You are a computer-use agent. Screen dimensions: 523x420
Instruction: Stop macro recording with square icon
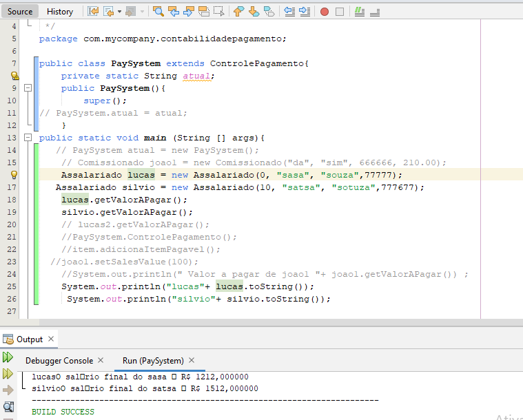[340, 12]
